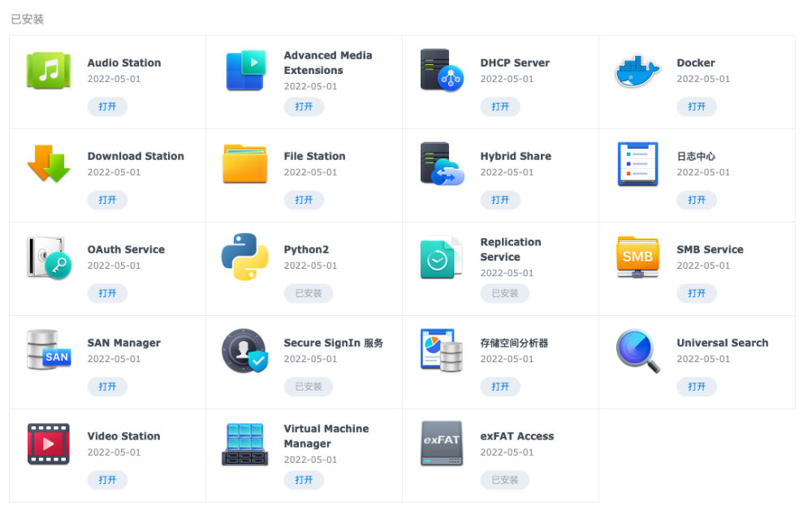Click 已安装 under exFAT Access
The image size is (812, 510).
coord(505,480)
